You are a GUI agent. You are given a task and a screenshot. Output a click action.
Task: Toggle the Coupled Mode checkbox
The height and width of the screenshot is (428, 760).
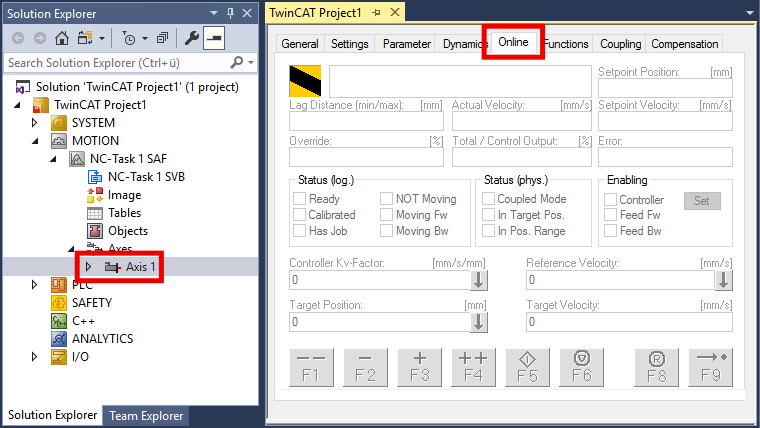pyautogui.click(x=488, y=199)
